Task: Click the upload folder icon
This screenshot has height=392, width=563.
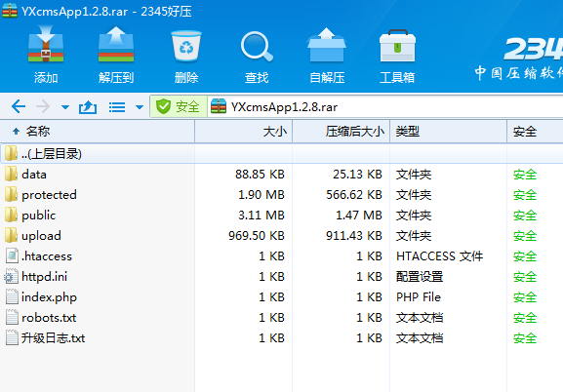Action: point(11,235)
